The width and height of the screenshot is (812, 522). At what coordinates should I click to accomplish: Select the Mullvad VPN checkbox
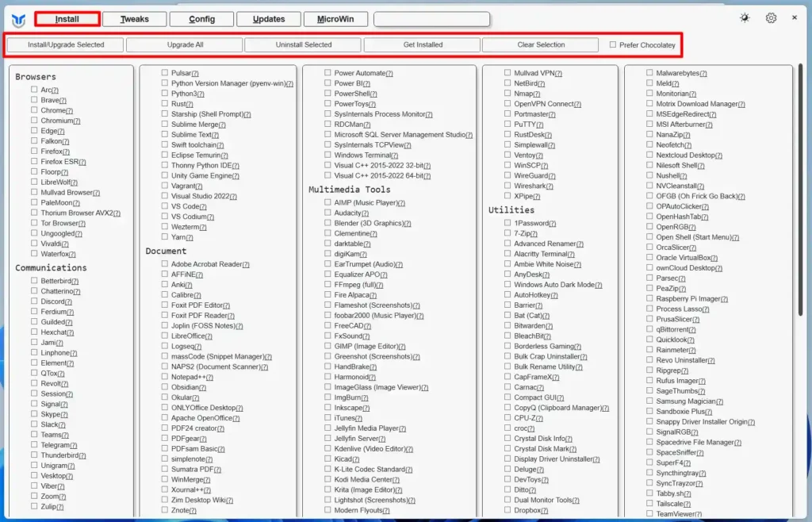[x=507, y=73]
